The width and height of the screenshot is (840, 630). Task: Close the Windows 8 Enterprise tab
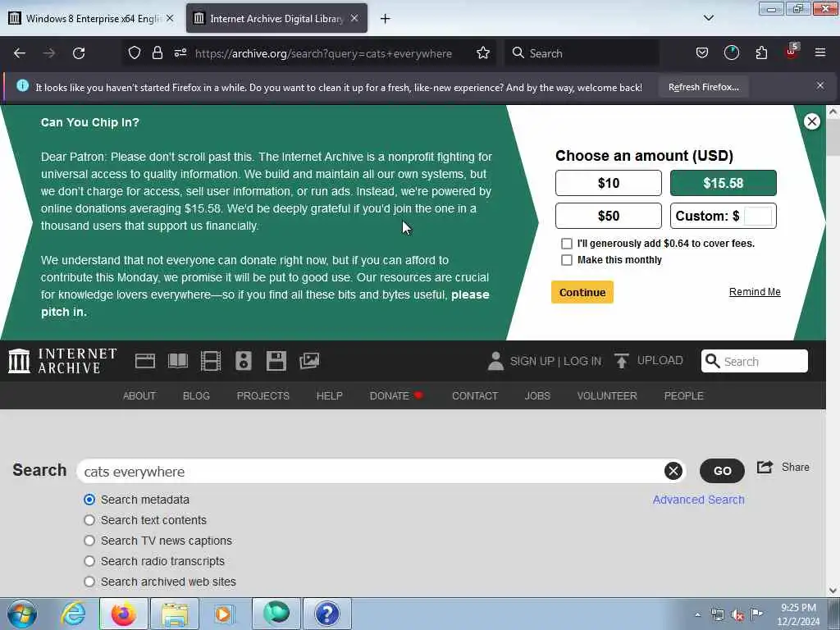pos(170,18)
